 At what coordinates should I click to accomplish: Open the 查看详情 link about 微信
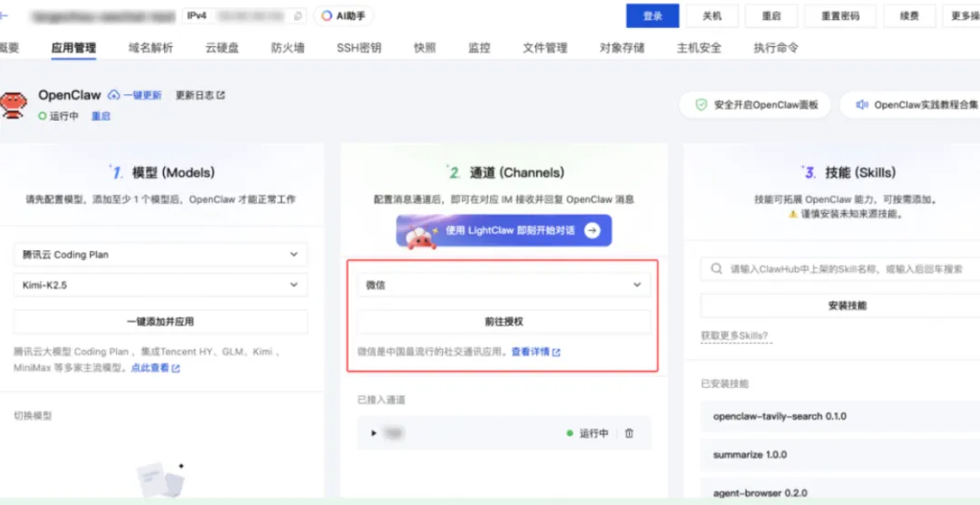(535, 352)
